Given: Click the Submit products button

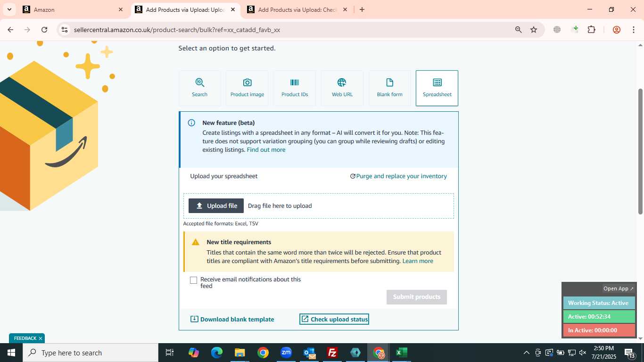Looking at the screenshot, I should pyautogui.click(x=417, y=297).
